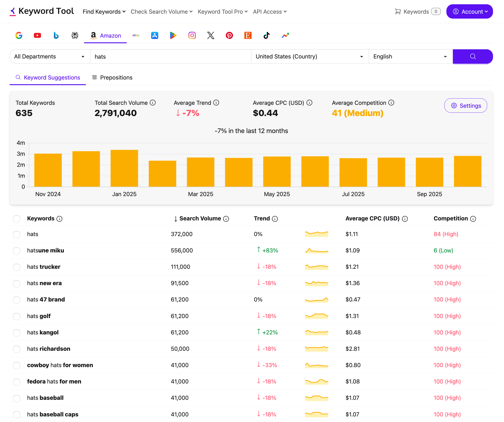
Task: Sort by the Trend column header
Action: (x=262, y=219)
